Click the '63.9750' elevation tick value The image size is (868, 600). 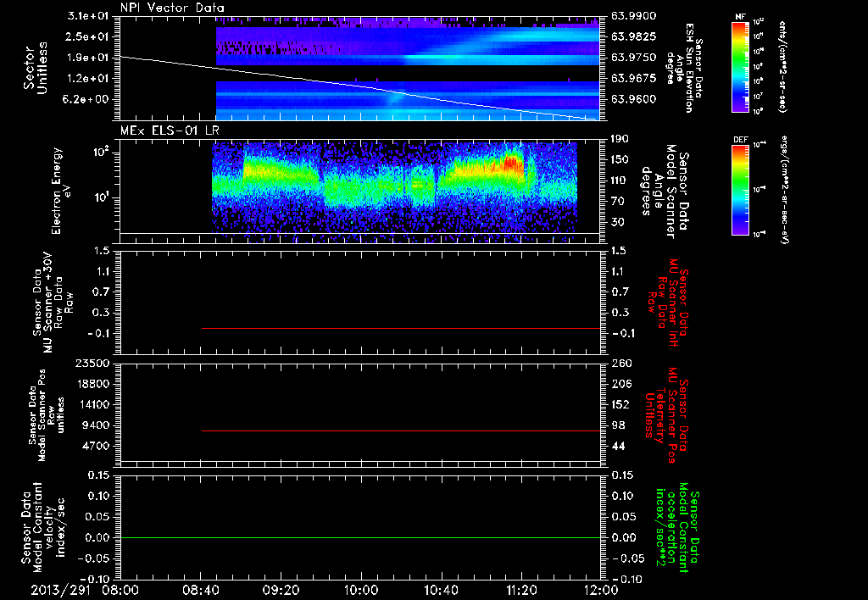634,58
